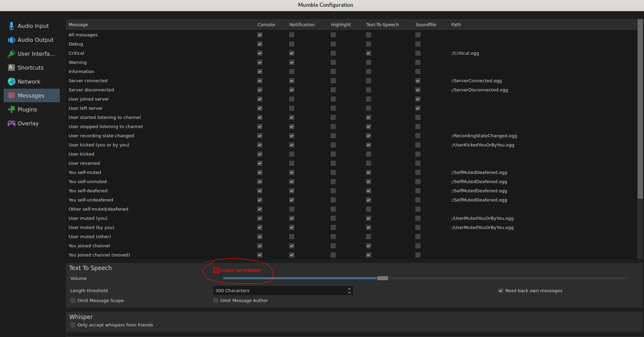Screen dimensions: 644x337
Task: Click the Soundfile column header
Action: coord(425,24)
